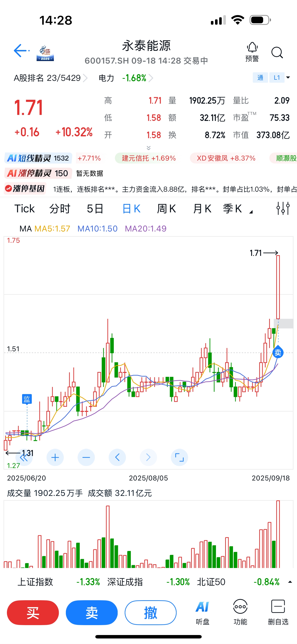The image size is (297, 644).
Task: Open the 2025 promo banner icon
Action: [45, 53]
